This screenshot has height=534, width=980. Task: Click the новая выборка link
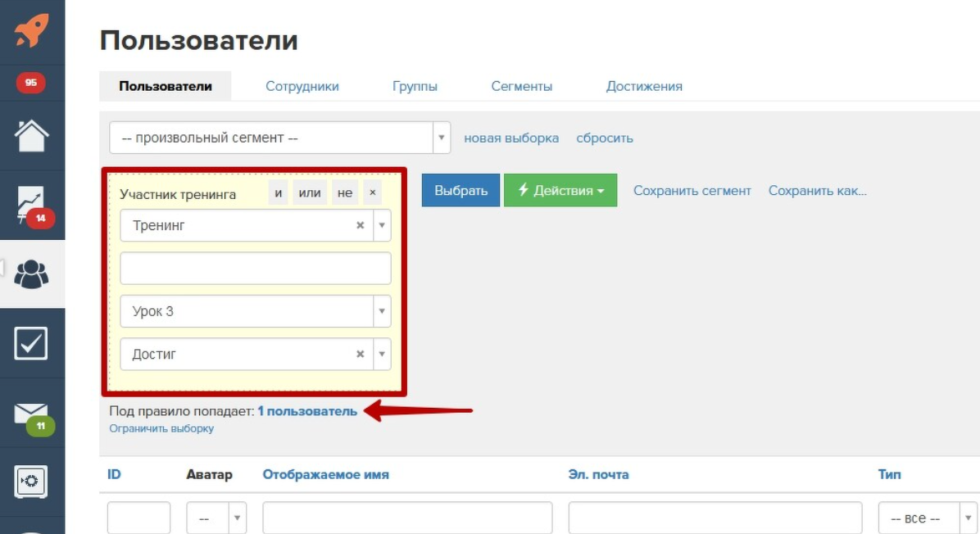point(511,138)
